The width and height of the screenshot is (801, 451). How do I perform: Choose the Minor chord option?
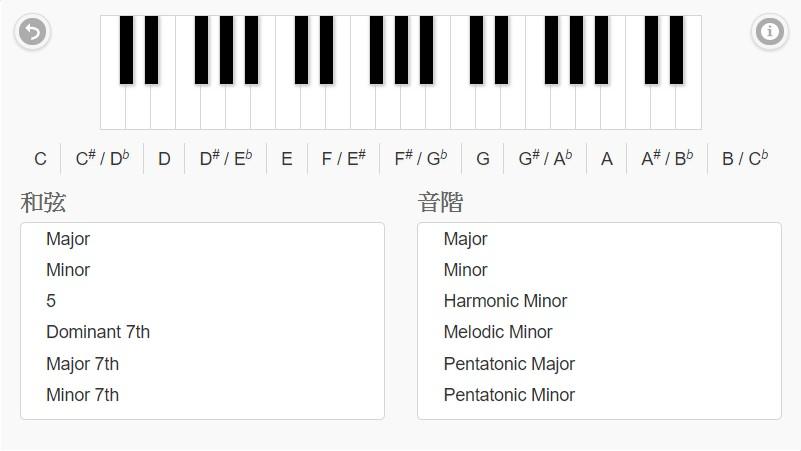coord(68,270)
